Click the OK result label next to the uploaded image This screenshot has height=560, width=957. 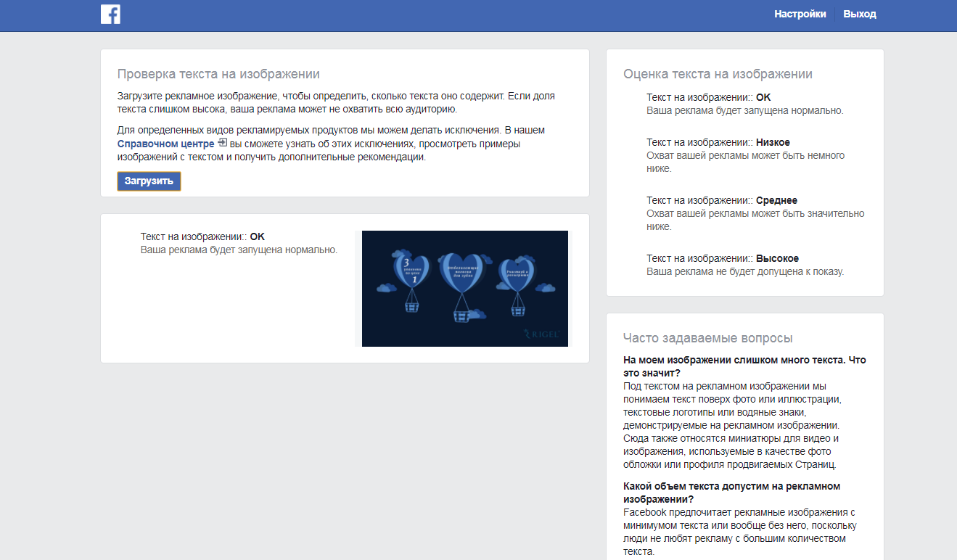tap(202, 236)
